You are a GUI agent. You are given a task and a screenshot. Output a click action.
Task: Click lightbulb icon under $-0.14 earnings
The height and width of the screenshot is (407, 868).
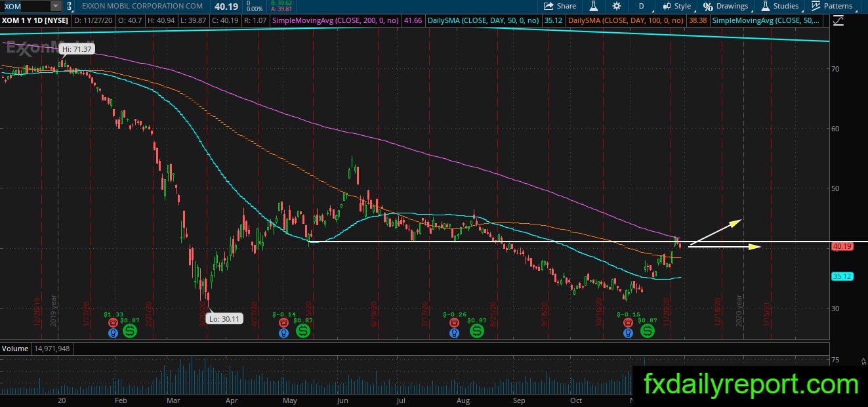[x=284, y=333]
